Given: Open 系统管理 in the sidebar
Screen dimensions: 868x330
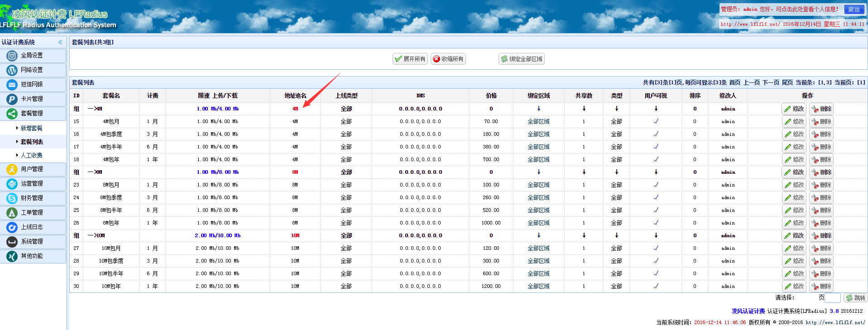Looking at the screenshot, I should 32,242.
